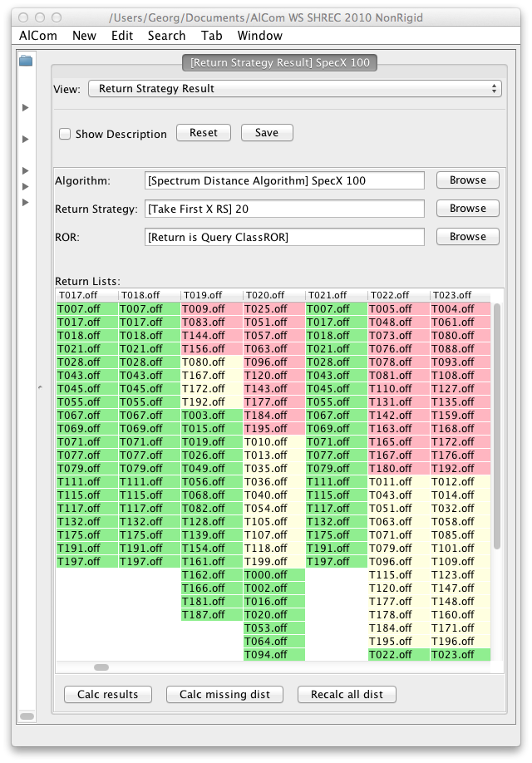Viewport: 532px width, 763px height.
Task: Hit the Recalc all dist button
Action: pos(347,695)
